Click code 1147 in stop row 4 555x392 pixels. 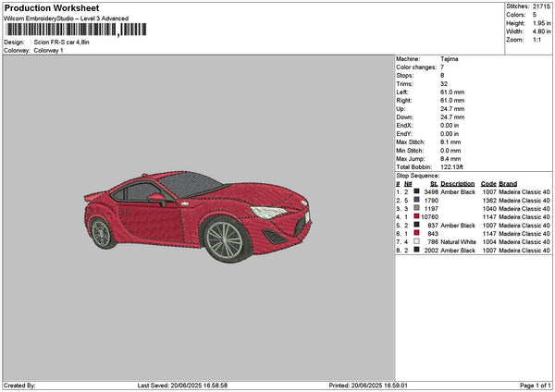coord(489,217)
